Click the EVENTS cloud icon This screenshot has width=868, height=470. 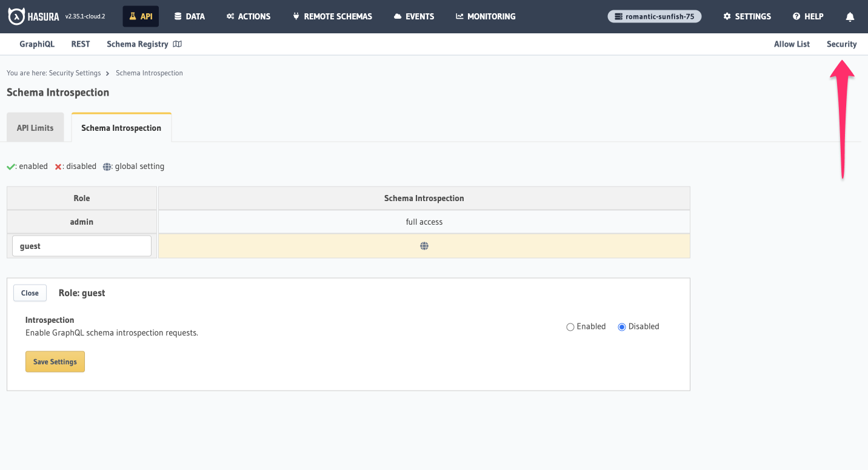397,16
